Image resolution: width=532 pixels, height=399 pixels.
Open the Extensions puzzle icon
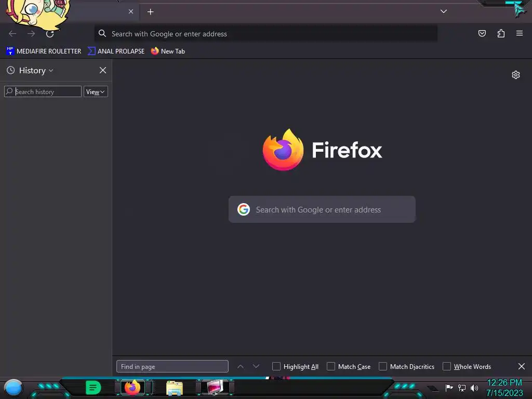pyautogui.click(x=501, y=33)
